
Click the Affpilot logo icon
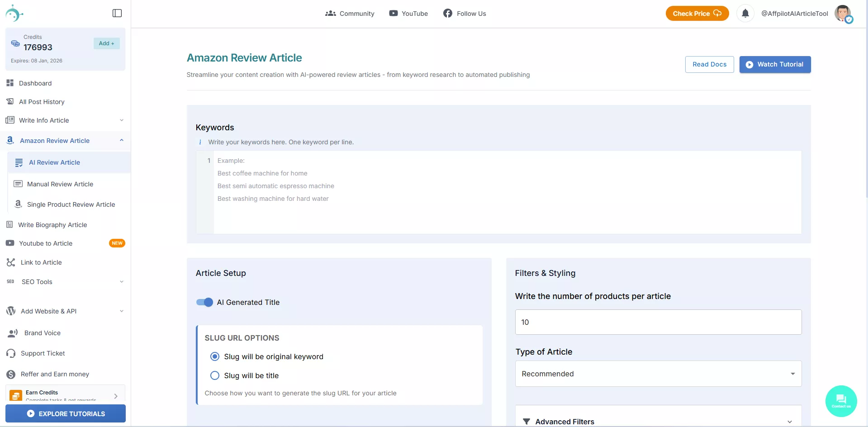coord(14,14)
